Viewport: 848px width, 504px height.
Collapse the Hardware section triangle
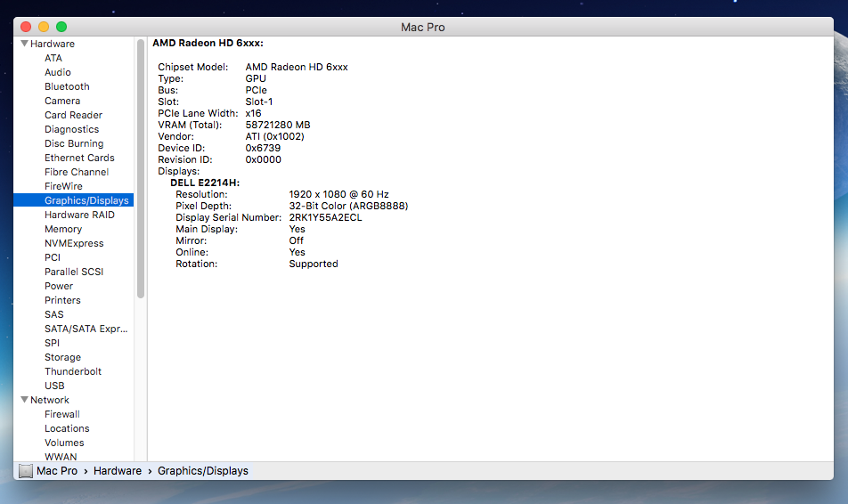(x=24, y=44)
